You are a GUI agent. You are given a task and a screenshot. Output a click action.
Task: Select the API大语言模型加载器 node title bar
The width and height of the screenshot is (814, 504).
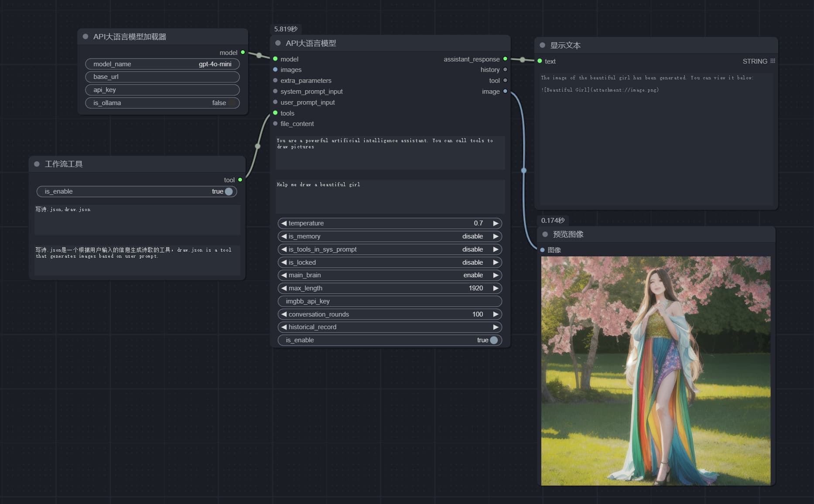click(163, 37)
